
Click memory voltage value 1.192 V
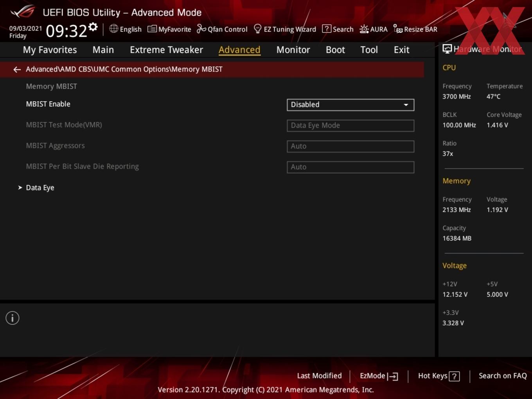497,210
